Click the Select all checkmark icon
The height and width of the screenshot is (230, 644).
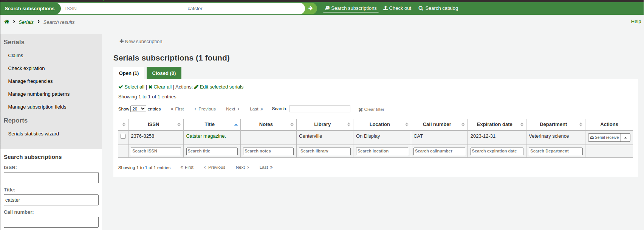coord(121,87)
